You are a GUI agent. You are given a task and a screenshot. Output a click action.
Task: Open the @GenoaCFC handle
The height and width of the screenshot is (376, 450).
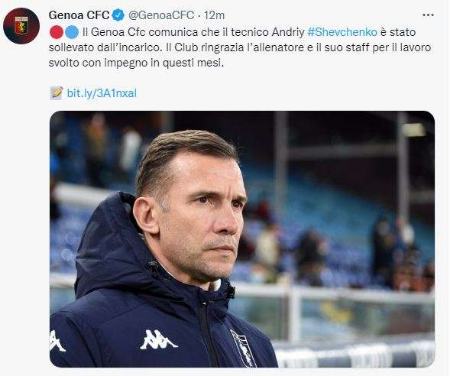tap(161, 15)
